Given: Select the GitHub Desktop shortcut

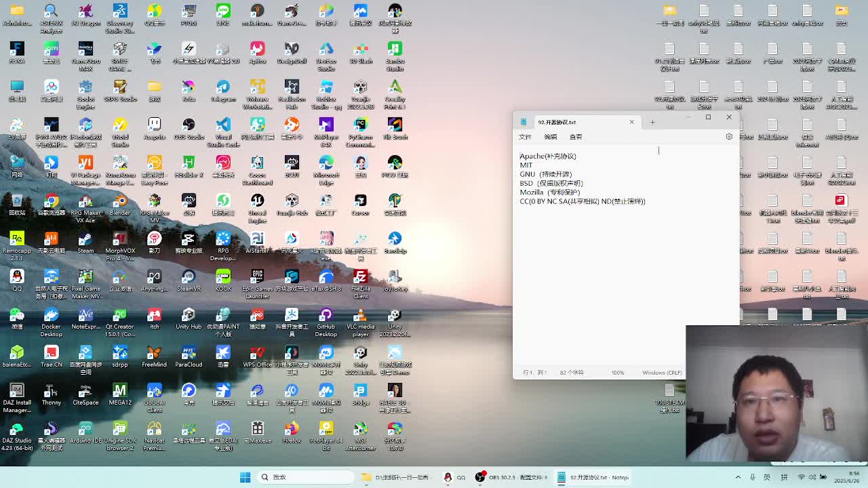Looking at the screenshot, I should (x=325, y=317).
